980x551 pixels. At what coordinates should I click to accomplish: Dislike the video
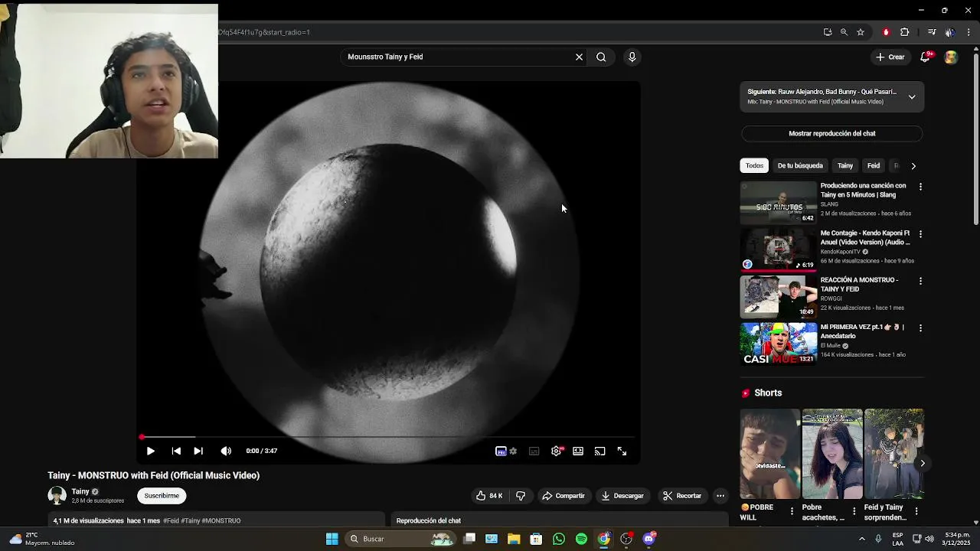pyautogui.click(x=521, y=496)
